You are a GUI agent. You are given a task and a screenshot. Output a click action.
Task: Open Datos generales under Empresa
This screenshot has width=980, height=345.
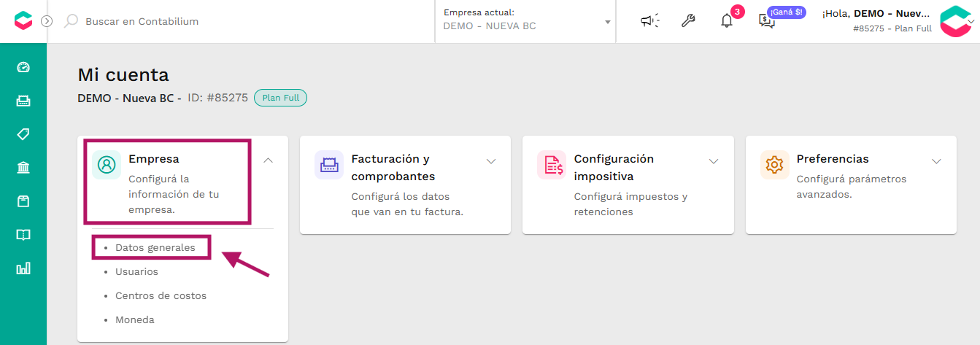(155, 248)
